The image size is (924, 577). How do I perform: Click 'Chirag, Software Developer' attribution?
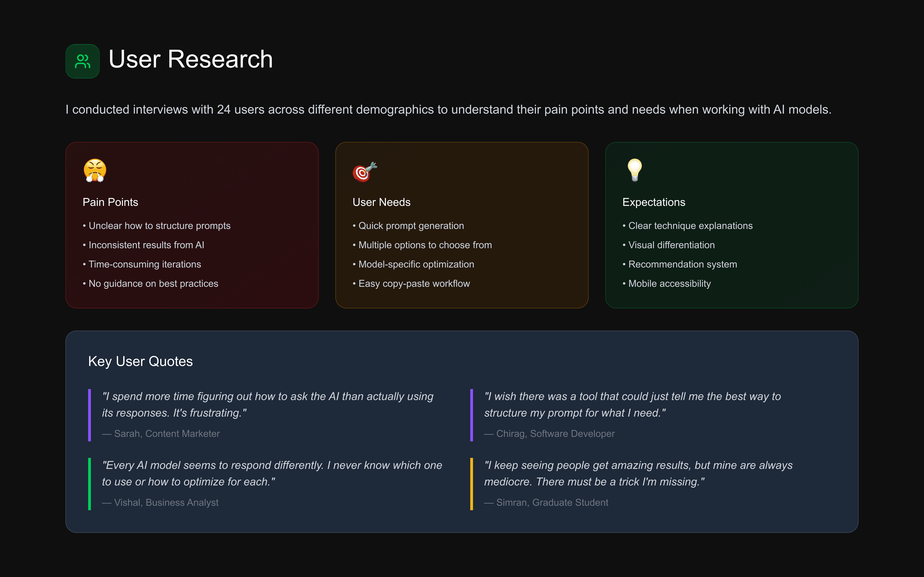point(555,433)
